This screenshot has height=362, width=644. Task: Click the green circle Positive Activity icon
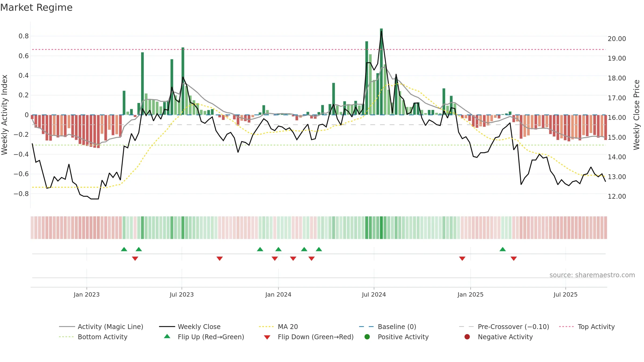[x=367, y=337]
